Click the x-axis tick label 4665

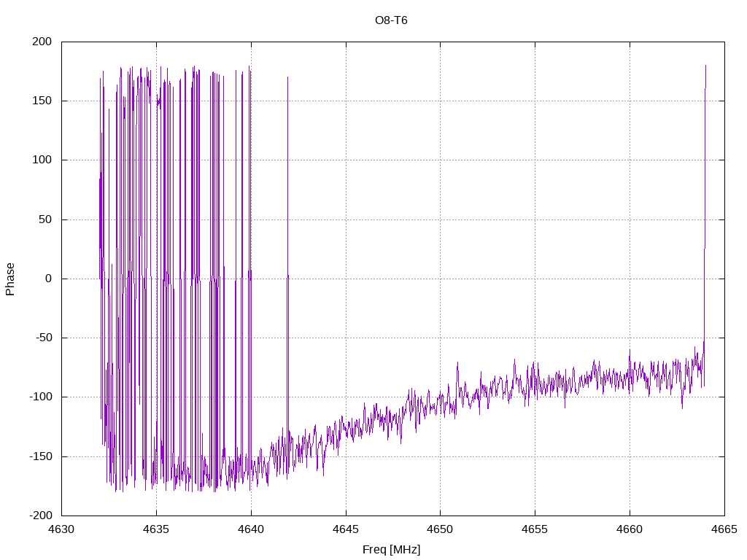click(724, 529)
